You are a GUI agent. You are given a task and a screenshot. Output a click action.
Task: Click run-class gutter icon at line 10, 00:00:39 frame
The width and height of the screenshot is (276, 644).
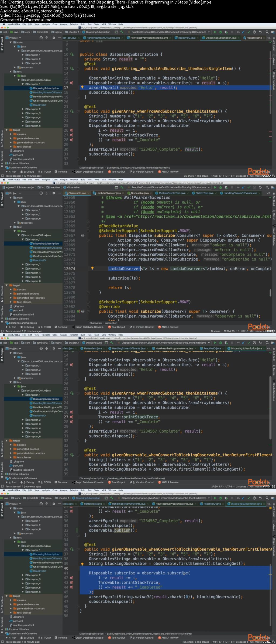72,54
